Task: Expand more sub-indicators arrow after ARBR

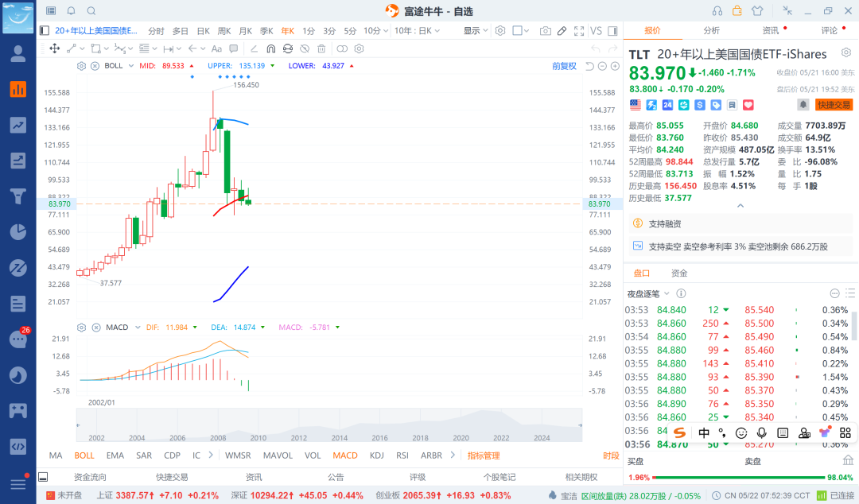Action: [x=453, y=455]
